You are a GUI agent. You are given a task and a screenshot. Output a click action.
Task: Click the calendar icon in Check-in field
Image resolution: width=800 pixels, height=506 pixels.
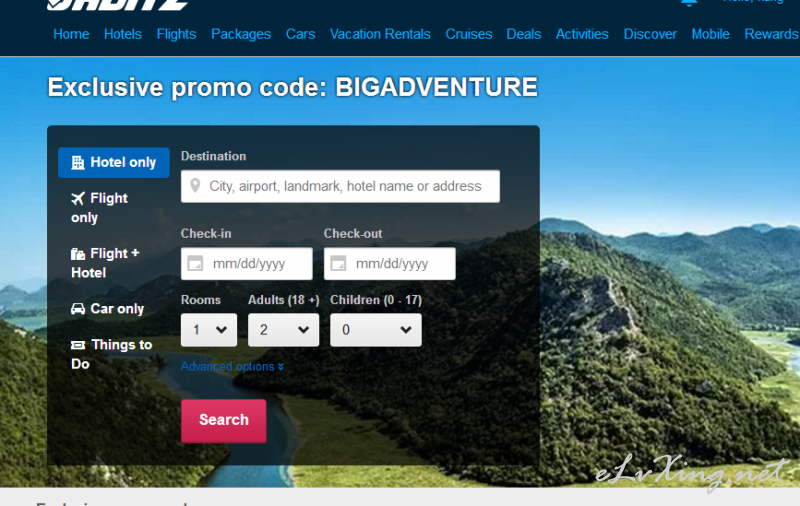(x=195, y=264)
